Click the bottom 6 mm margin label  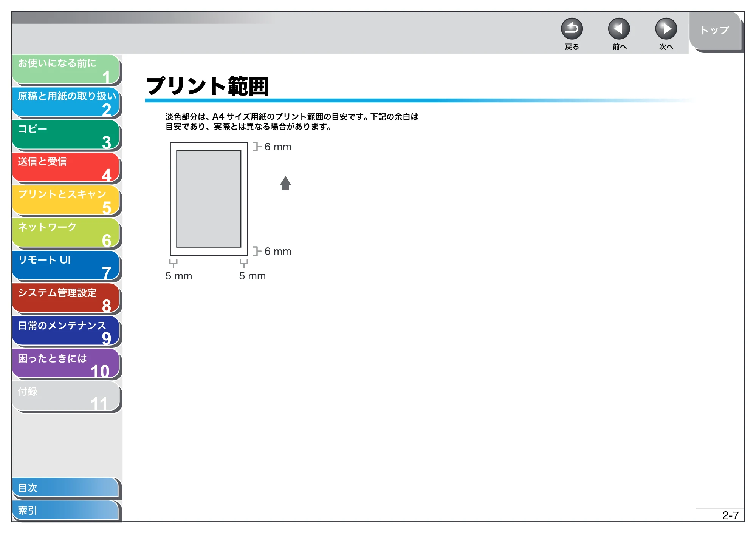coord(278,251)
